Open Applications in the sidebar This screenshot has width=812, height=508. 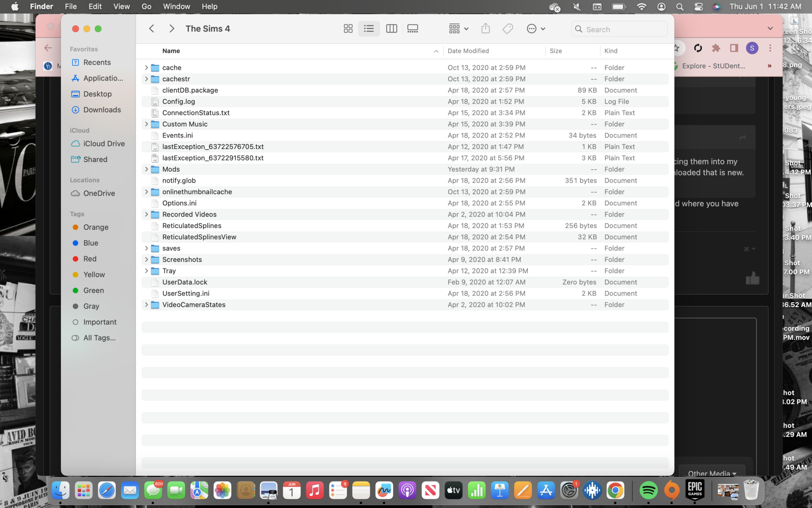[97, 78]
